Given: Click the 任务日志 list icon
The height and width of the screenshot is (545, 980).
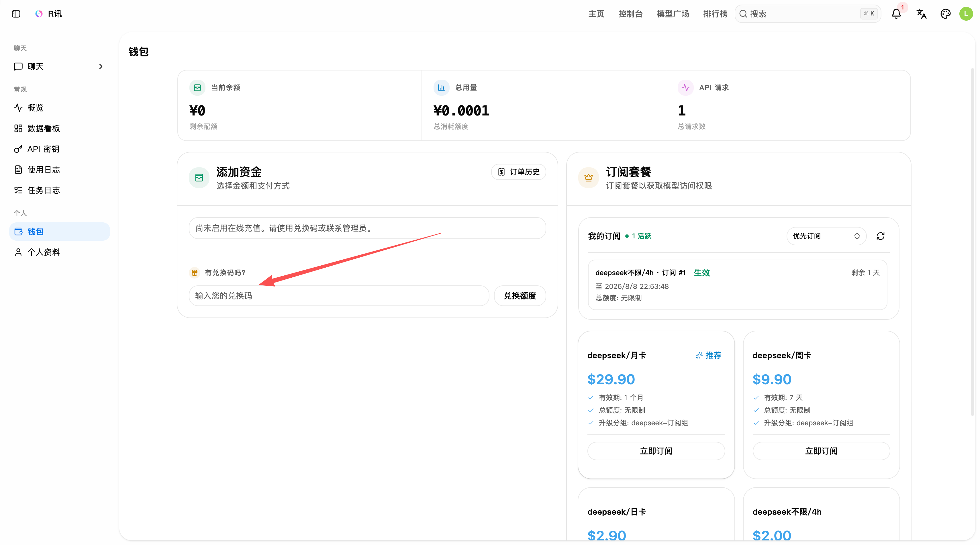Looking at the screenshot, I should pos(18,190).
